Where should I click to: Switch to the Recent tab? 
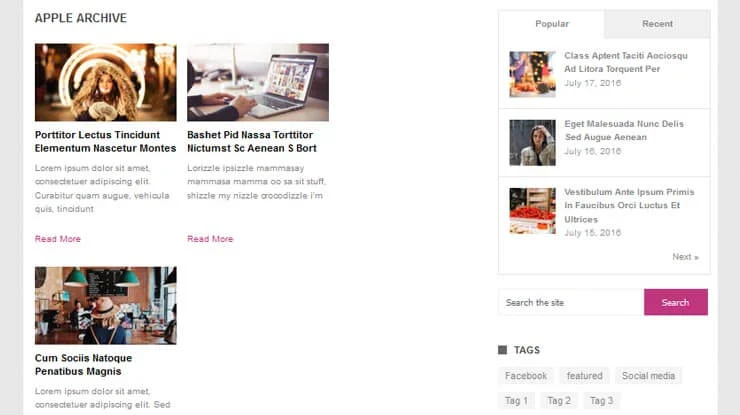657,24
